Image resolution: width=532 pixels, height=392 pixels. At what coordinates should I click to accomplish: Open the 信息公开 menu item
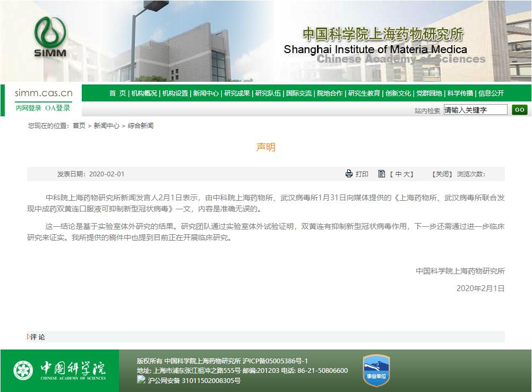[491, 93]
